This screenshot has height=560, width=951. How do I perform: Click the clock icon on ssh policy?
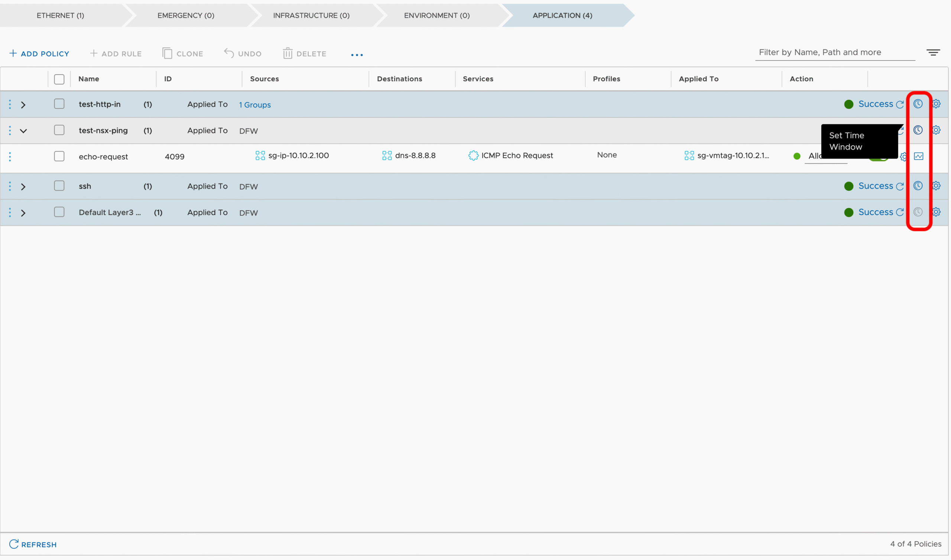[x=918, y=186]
